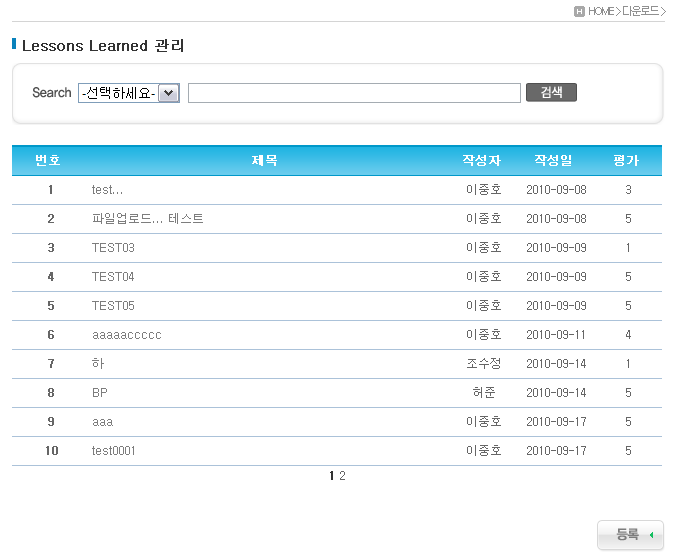This screenshot has width=676, height=558.
Task: Open the TEST04 entry
Action: 113,277
